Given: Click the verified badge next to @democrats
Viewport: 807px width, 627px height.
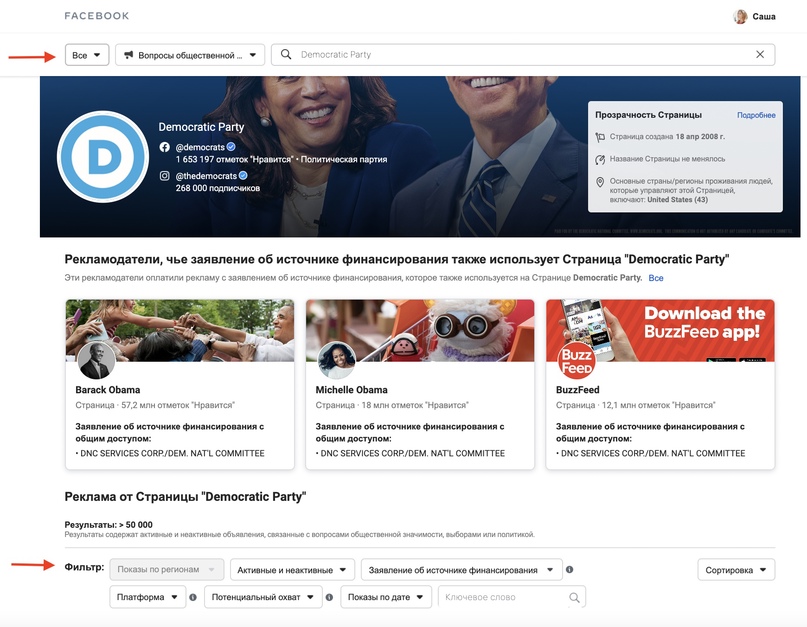Looking at the screenshot, I should (231, 147).
